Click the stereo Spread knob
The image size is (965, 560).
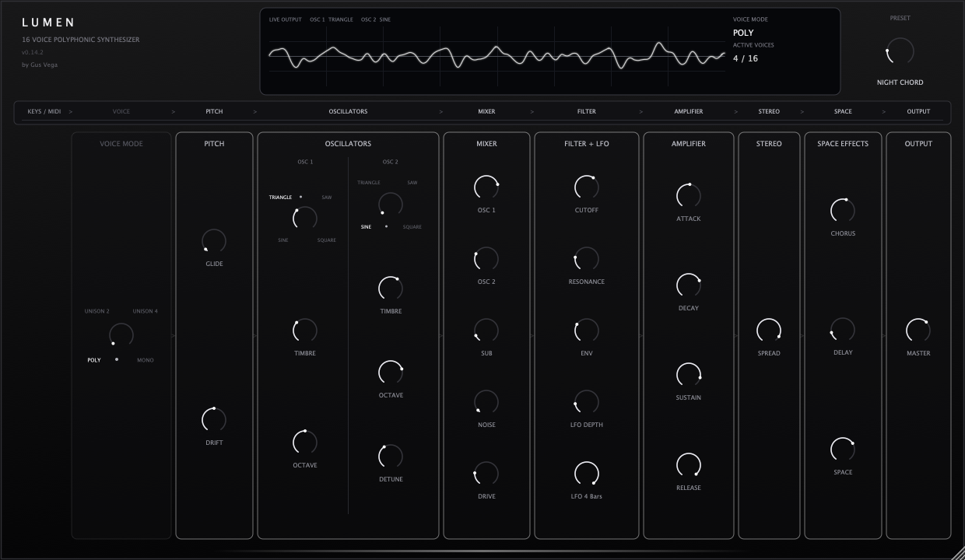(769, 331)
